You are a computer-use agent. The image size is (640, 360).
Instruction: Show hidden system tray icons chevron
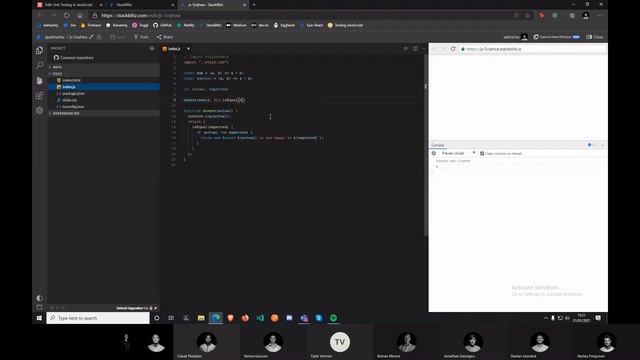pos(546,318)
